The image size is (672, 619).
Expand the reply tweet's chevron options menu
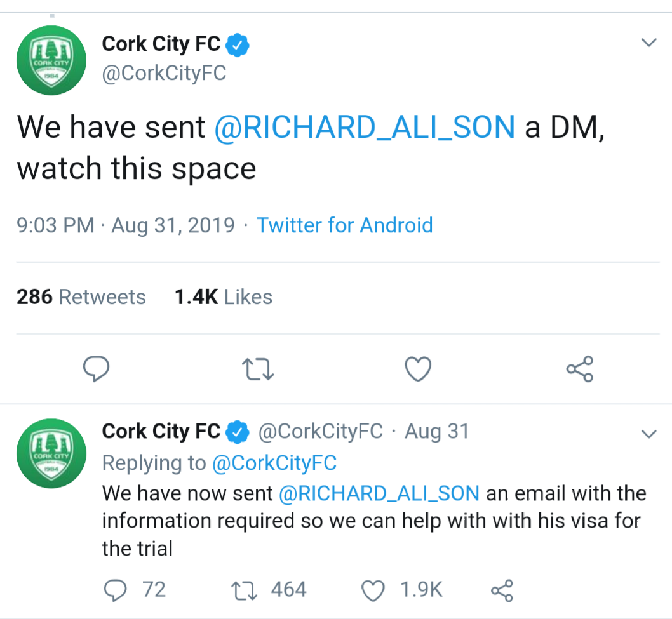point(649,434)
